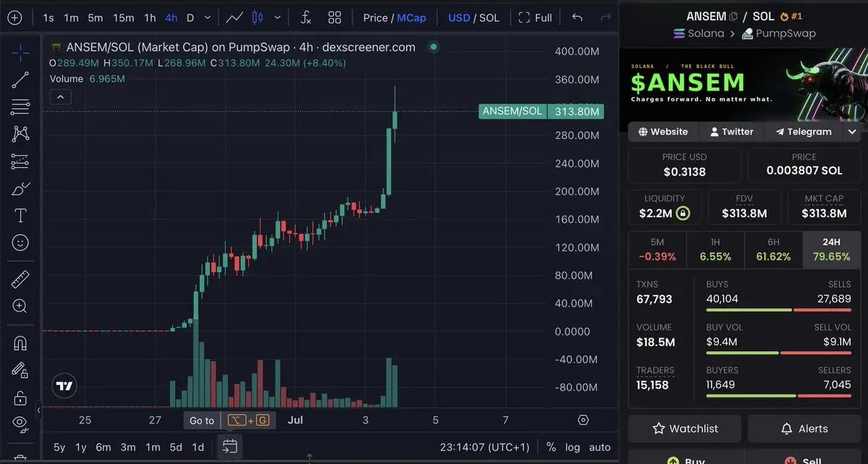Switch chart to MCap view
The height and width of the screenshot is (464, 868).
(412, 17)
